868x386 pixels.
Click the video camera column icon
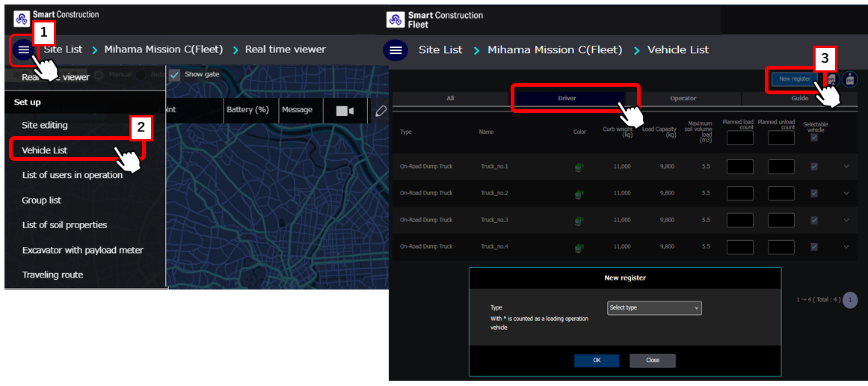(345, 111)
